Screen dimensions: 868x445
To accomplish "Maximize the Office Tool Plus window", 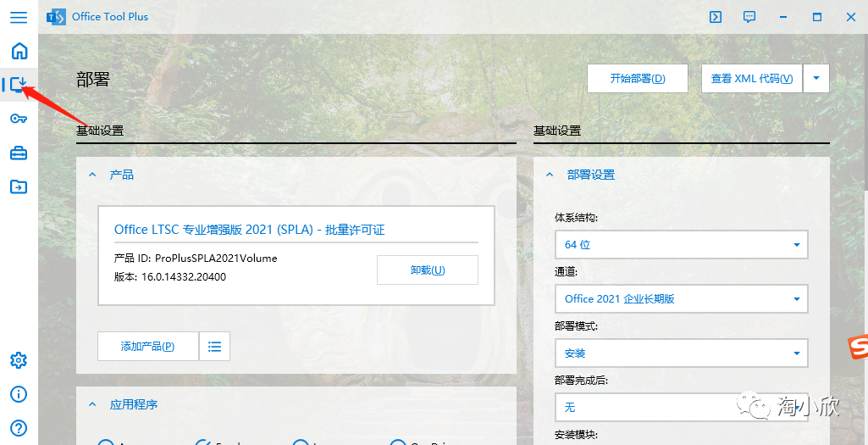I will click(816, 17).
